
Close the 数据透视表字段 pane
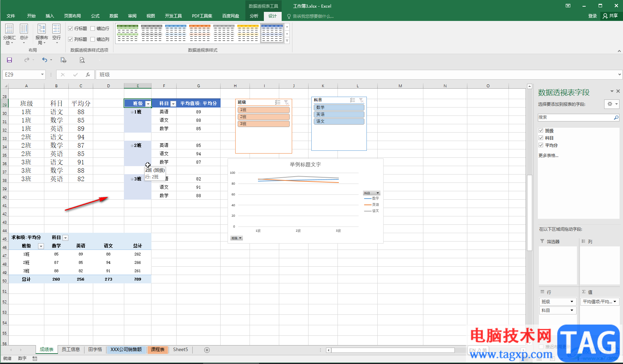(618, 91)
